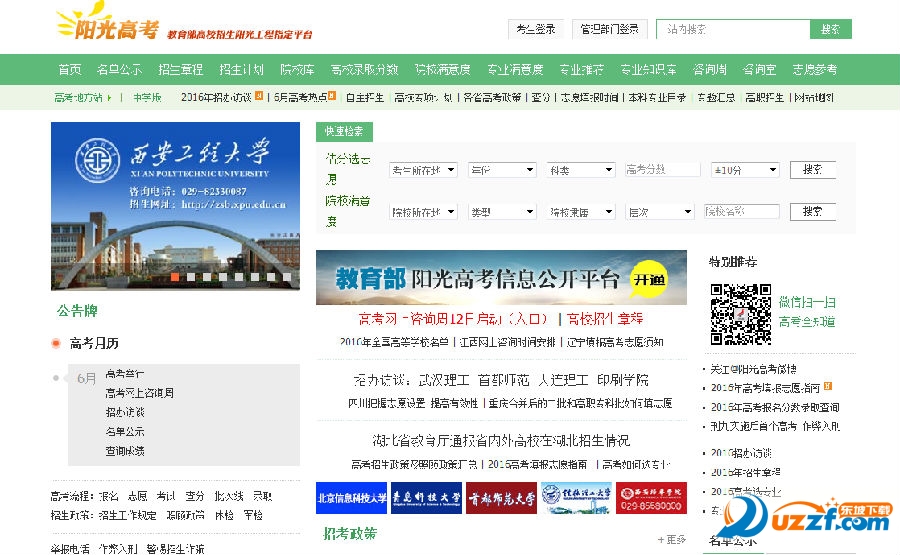Open 专业知识库 in the navigation bar
900x555 pixels.
pos(649,69)
